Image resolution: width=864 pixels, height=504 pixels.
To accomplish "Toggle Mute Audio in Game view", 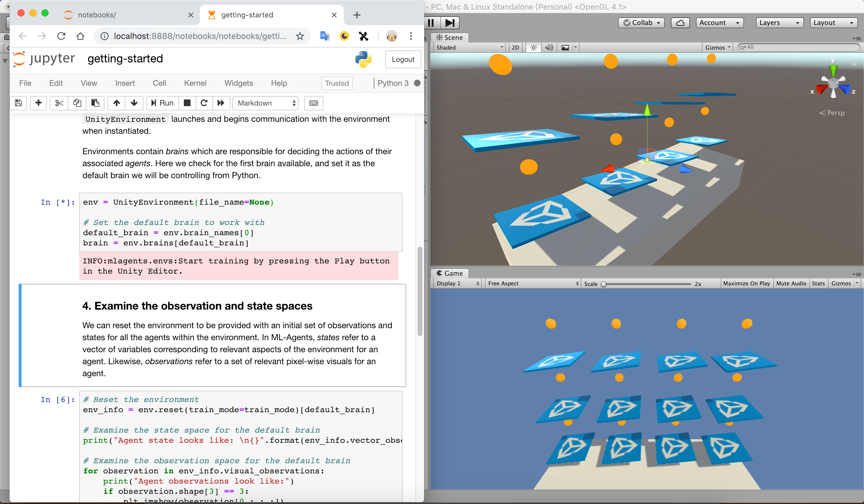I will [791, 283].
